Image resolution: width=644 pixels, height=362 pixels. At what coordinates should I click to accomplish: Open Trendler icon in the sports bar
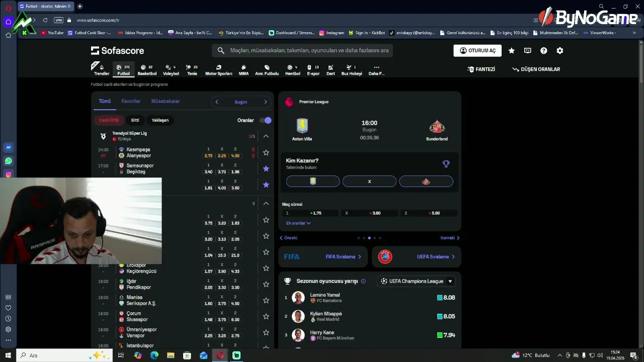pyautogui.click(x=102, y=70)
